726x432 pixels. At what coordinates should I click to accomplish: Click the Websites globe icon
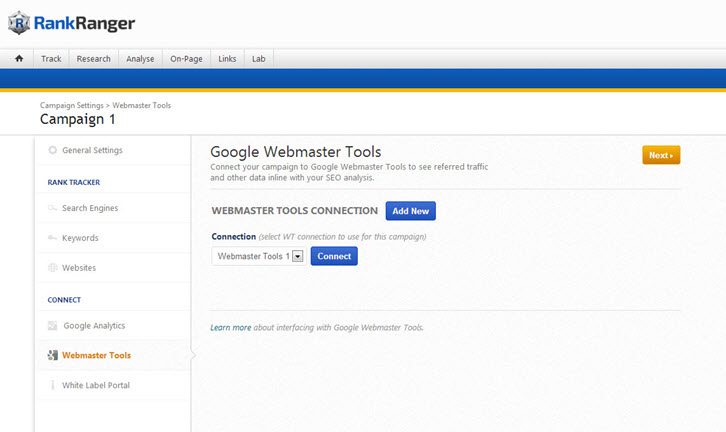point(53,268)
